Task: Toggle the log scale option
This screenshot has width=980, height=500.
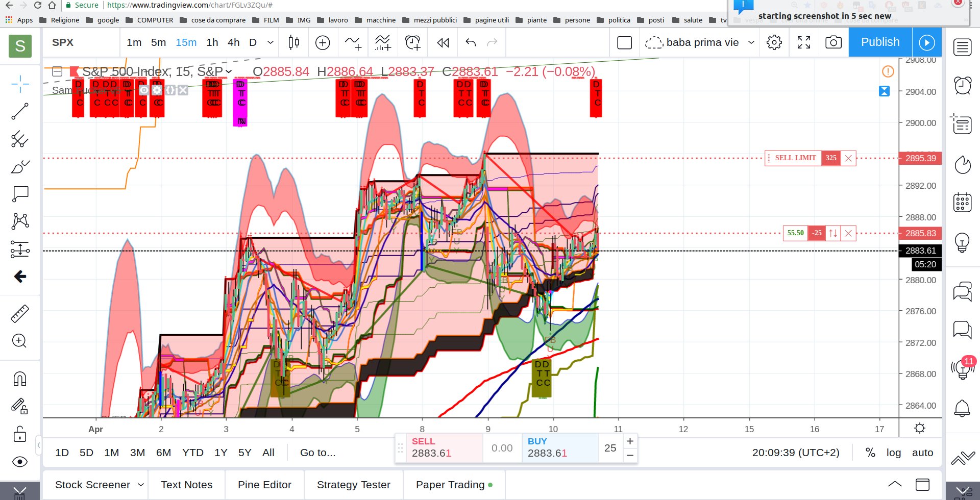Action: (x=893, y=453)
